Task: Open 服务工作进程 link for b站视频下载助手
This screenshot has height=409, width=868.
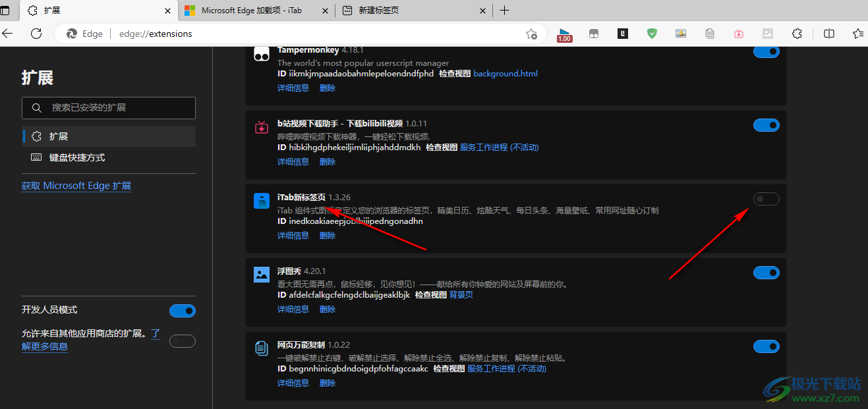Action: pos(499,148)
